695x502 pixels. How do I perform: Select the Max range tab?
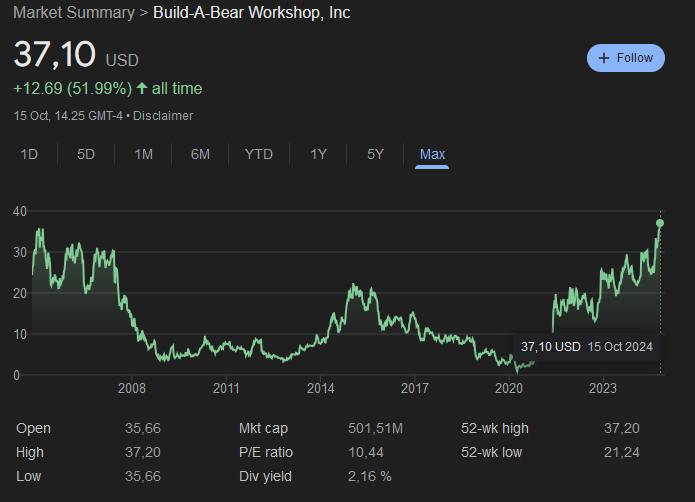[x=432, y=154]
